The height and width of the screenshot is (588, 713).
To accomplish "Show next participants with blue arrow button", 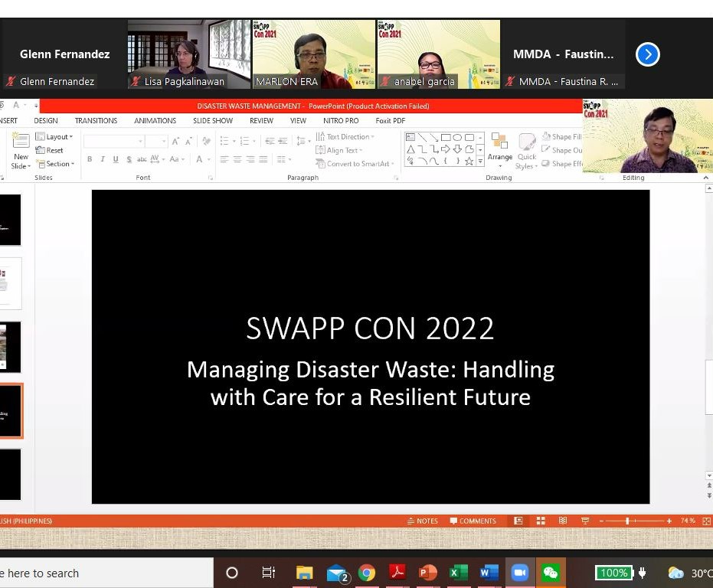I will click(648, 54).
